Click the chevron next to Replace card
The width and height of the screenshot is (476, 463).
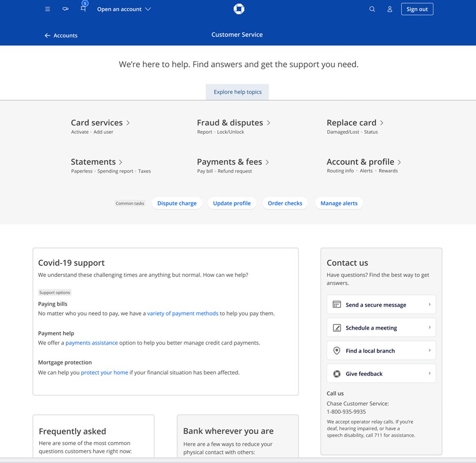[x=382, y=123]
